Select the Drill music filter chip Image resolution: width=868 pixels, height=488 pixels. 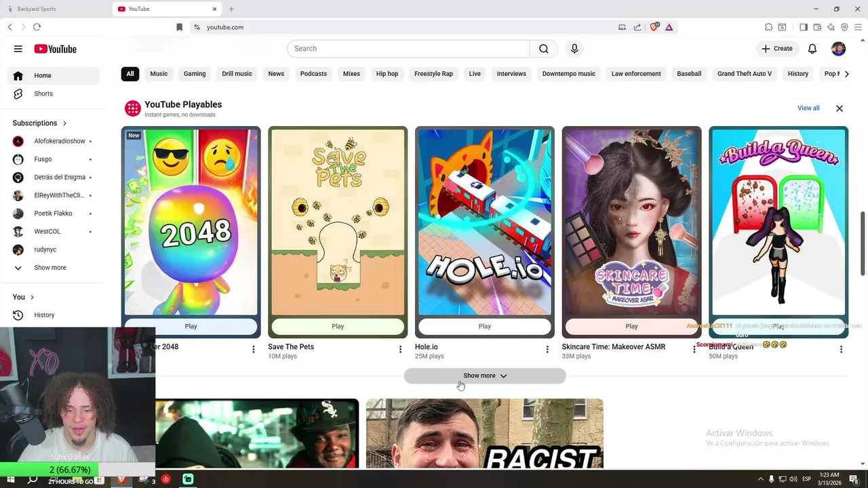pyautogui.click(x=237, y=74)
